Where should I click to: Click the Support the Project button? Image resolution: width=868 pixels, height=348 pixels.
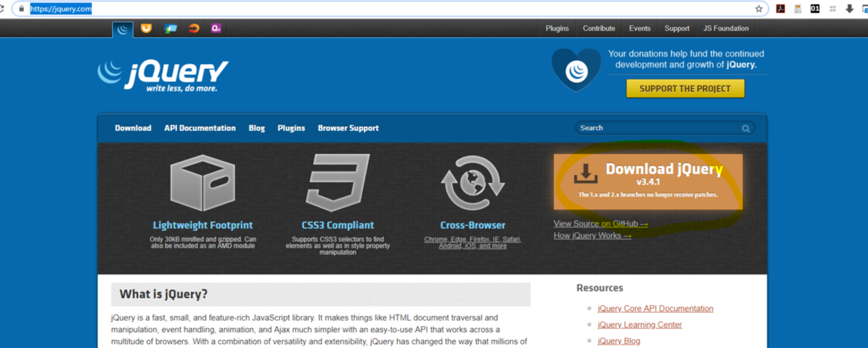click(x=685, y=88)
